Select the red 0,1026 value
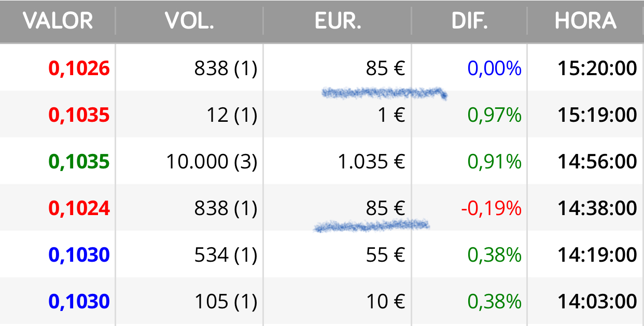Image resolution: width=644 pixels, height=326 pixels. 79,68
